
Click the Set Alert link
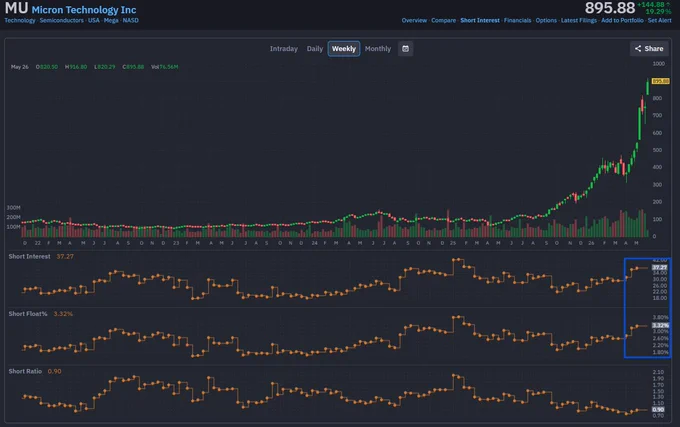(x=660, y=20)
